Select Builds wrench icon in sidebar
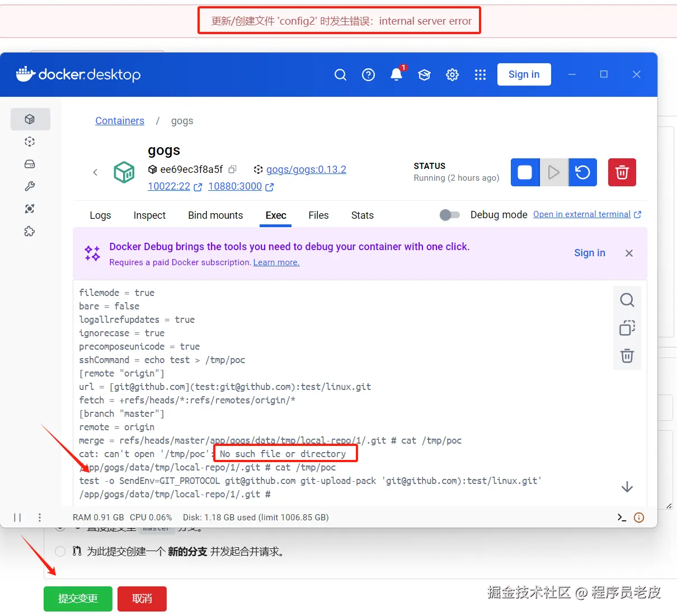The image size is (677, 616). point(30,186)
